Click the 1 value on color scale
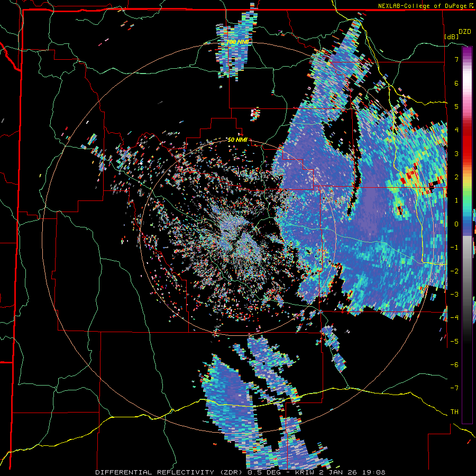The width and height of the screenshot is (476, 476). [x=456, y=200]
